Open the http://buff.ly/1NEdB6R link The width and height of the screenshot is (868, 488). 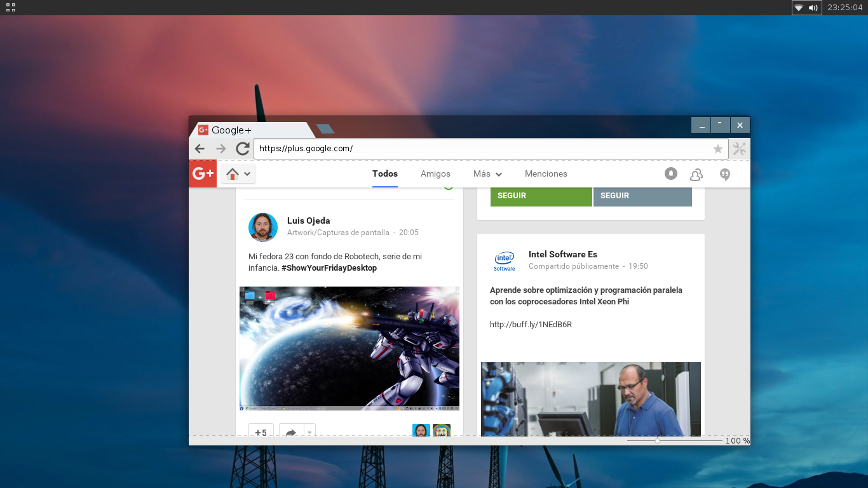click(531, 325)
